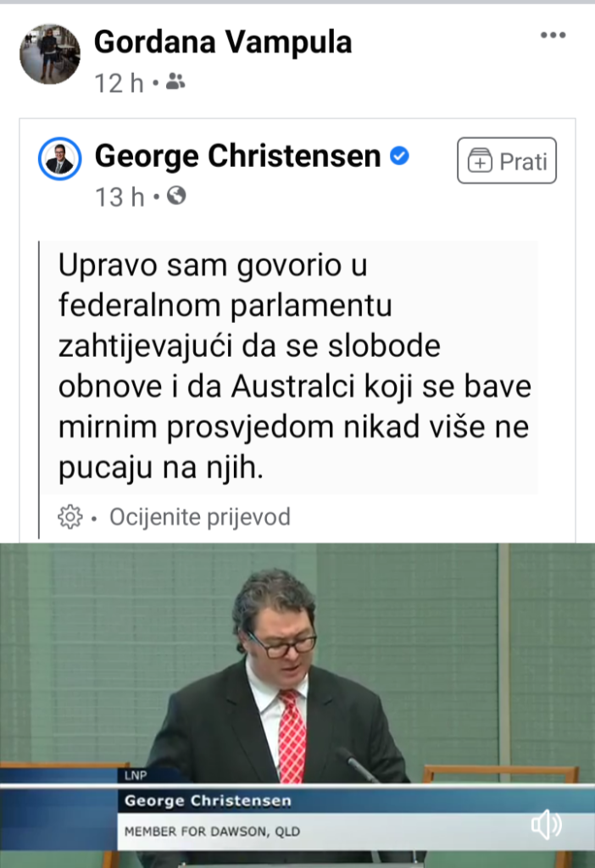This screenshot has width=595, height=868.
Task: Tap the LNP label in video
Action: click(136, 775)
